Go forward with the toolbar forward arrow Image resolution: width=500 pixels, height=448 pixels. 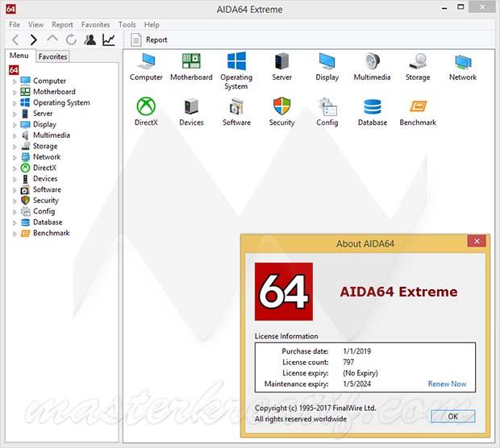point(33,39)
